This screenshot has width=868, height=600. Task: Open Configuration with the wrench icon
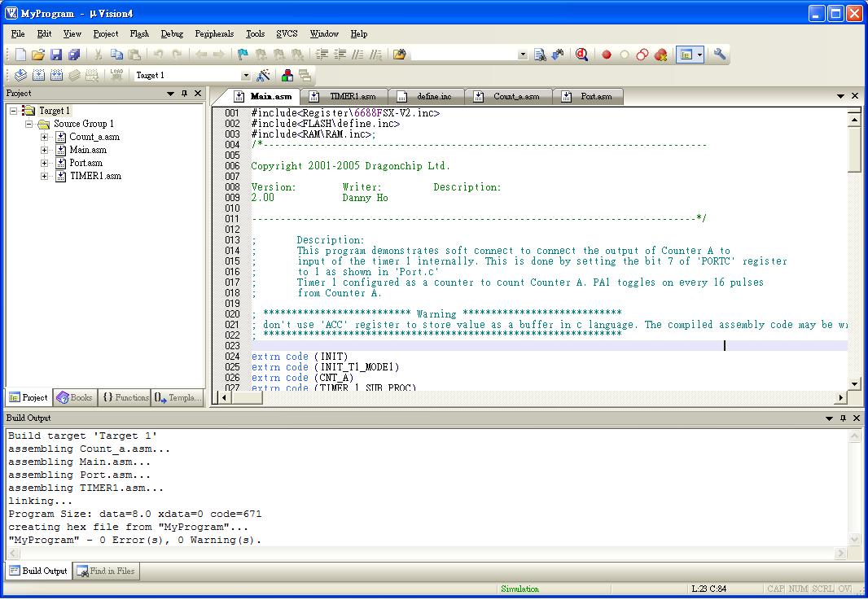tap(720, 55)
